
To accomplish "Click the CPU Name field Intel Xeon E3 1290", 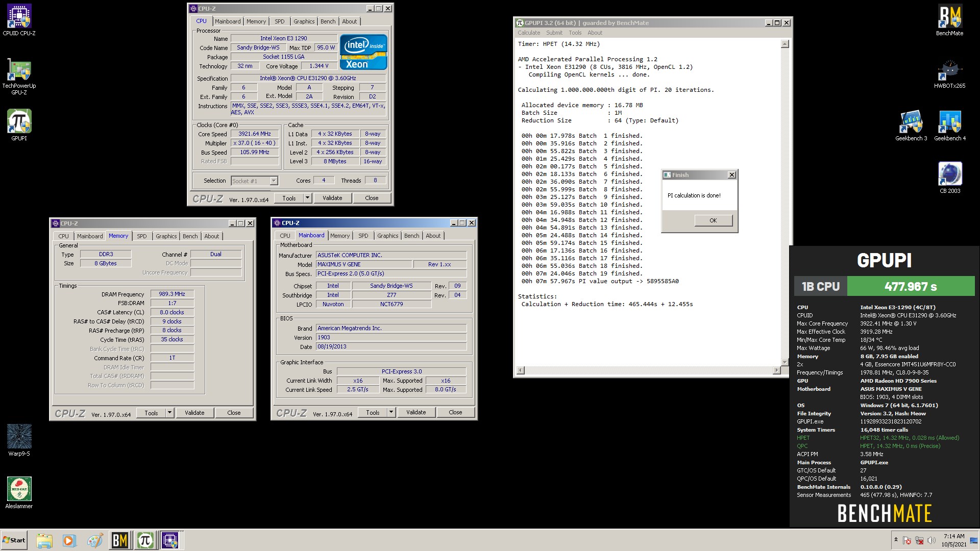I will [x=284, y=38].
